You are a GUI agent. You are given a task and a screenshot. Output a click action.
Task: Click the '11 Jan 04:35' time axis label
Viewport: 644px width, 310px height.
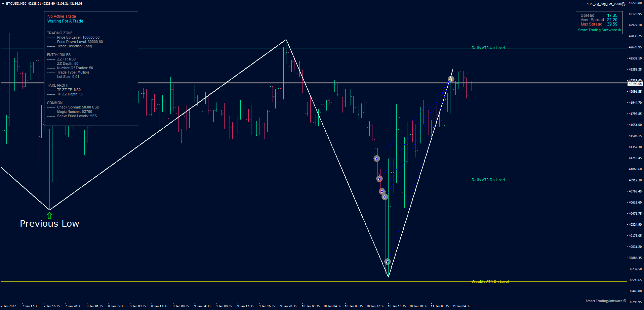[461, 306]
